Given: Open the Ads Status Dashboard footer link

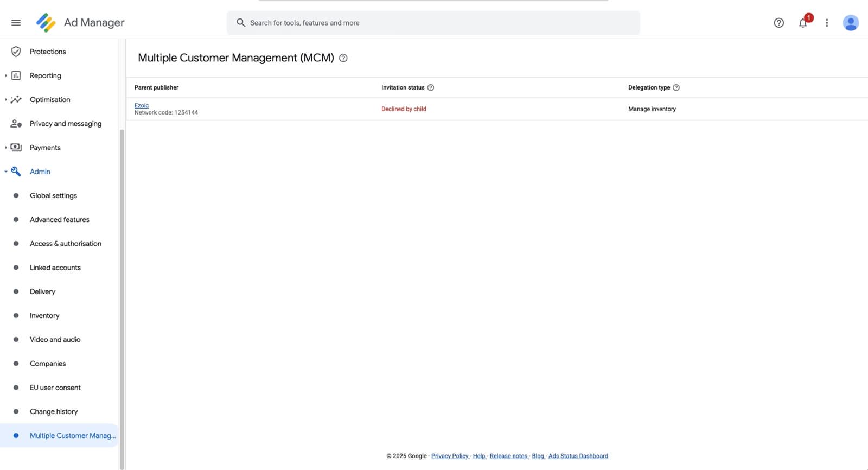Looking at the screenshot, I should click(x=578, y=456).
